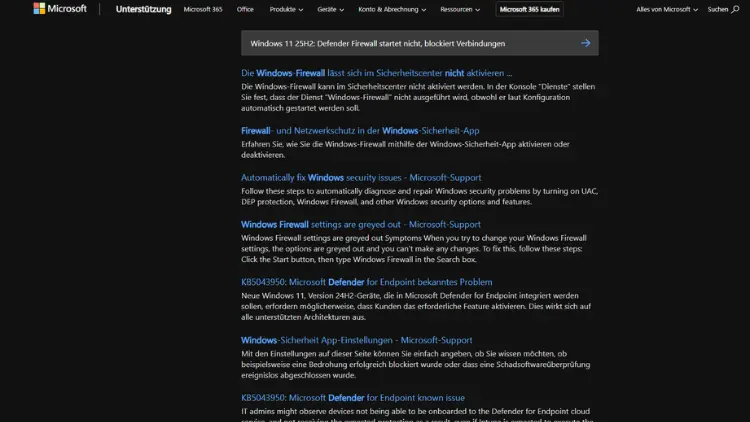Expand the Ressourcen dropdown
Image resolution: width=750 pixels, height=422 pixels.
(460, 9)
